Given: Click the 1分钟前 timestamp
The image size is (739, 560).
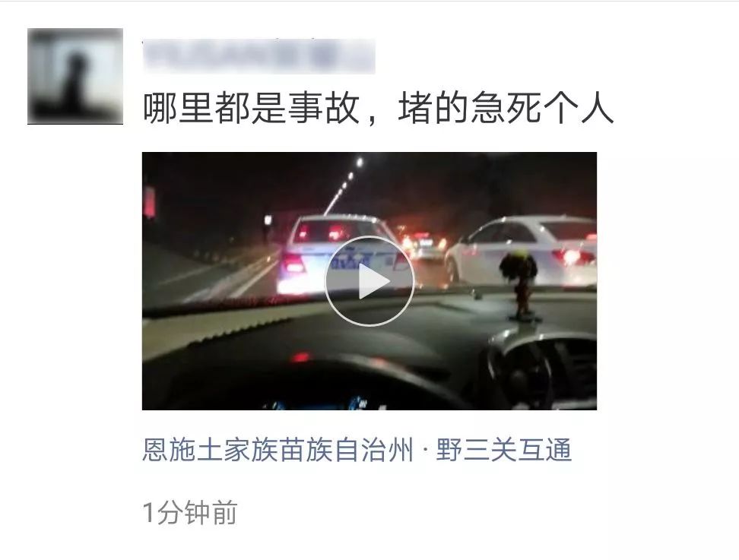Looking at the screenshot, I should tap(190, 512).
